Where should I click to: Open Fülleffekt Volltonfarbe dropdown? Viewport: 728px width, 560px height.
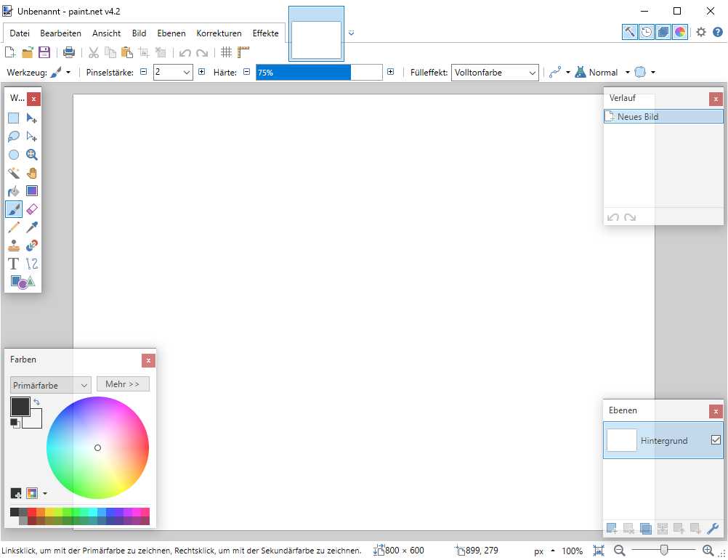(495, 73)
